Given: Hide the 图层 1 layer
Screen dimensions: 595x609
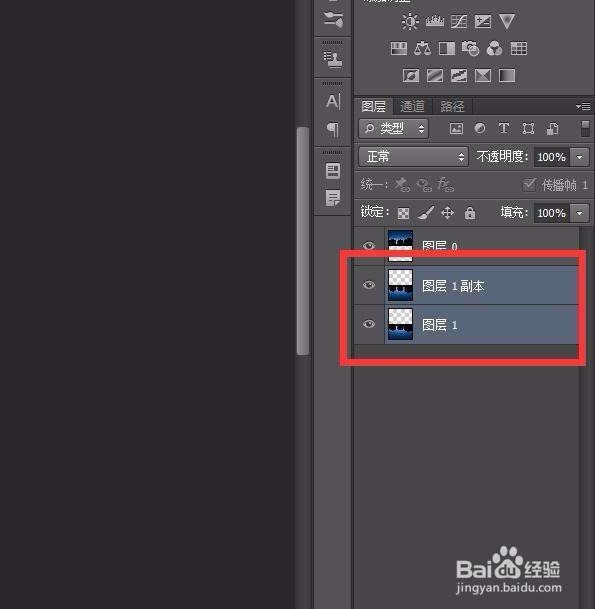Looking at the screenshot, I should [x=369, y=324].
